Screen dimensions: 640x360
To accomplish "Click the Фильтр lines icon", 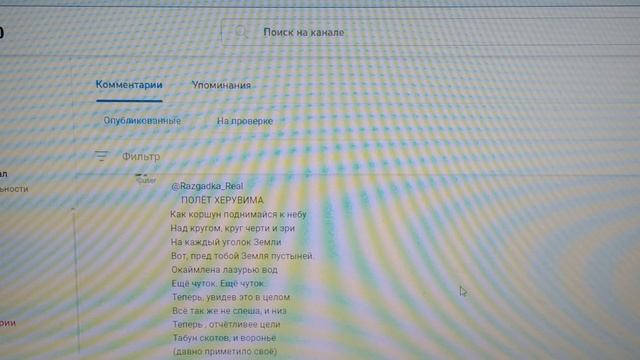I will [x=102, y=156].
